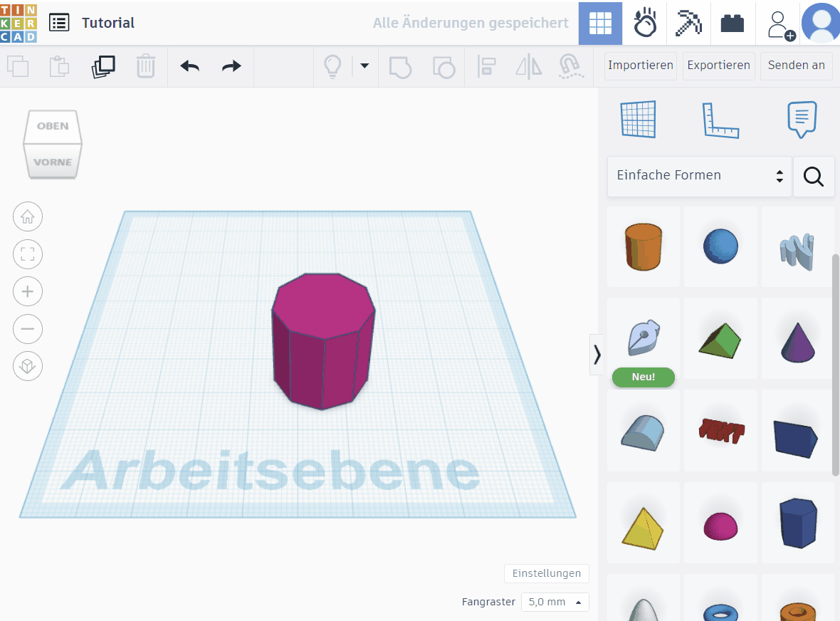Click the Mirror tool icon
The width and height of the screenshot is (840, 621).
pos(529,66)
